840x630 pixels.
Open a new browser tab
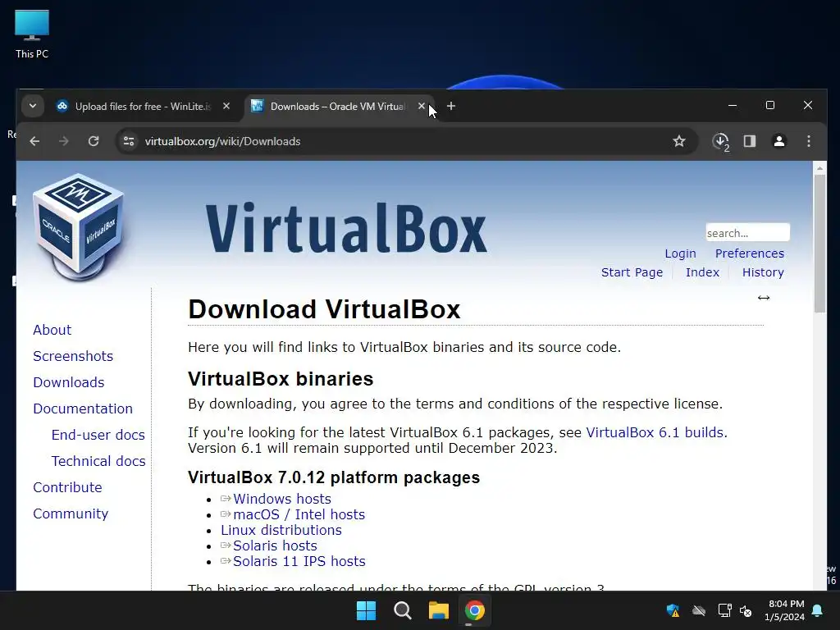451,106
